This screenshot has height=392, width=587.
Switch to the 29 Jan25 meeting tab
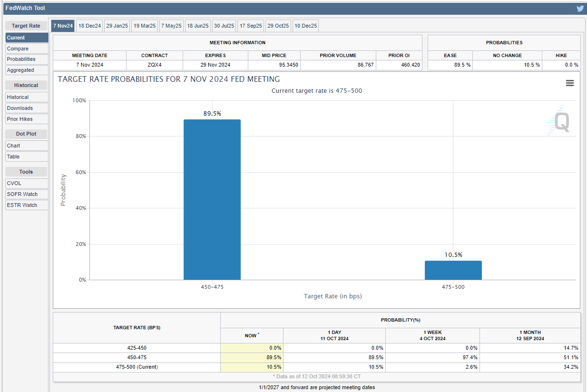117,26
